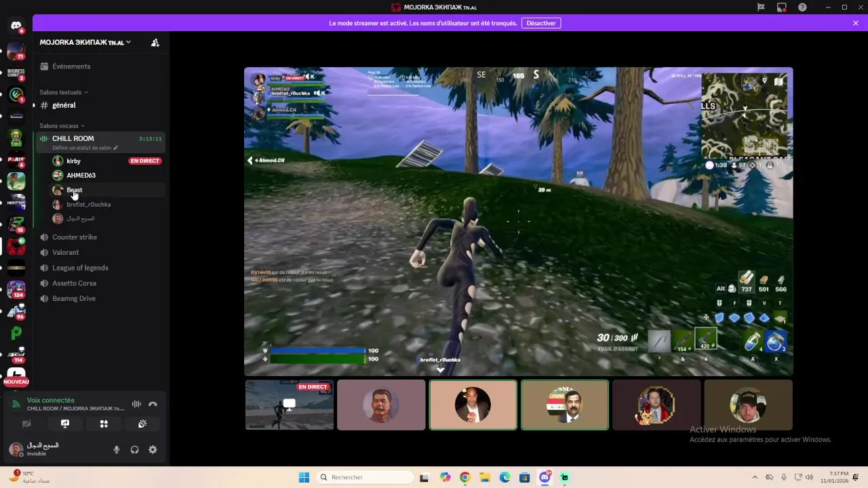Click the EN DIRECT badge next to kirby

[x=145, y=161]
